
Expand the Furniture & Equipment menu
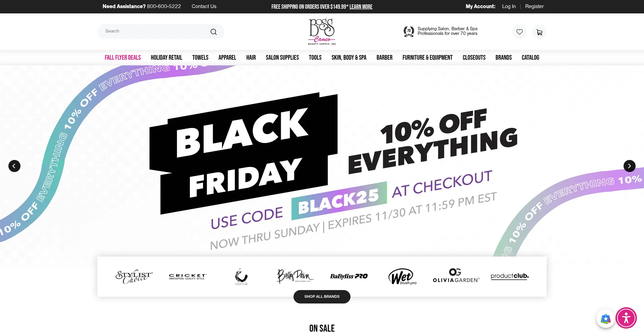pyautogui.click(x=427, y=58)
